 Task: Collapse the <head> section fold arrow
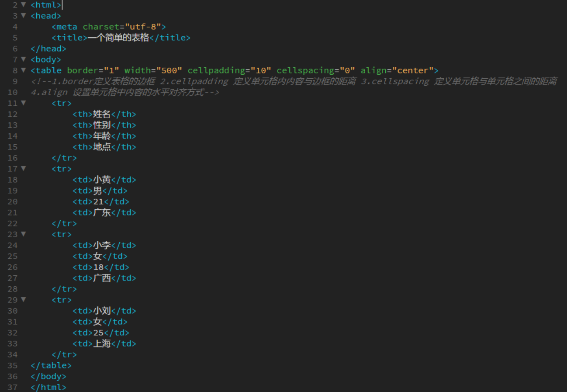click(x=23, y=16)
